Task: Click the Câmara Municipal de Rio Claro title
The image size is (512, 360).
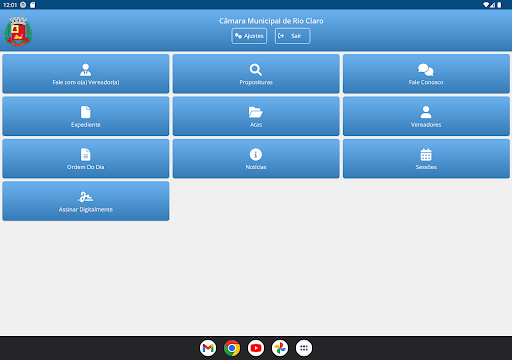Action: (271, 21)
